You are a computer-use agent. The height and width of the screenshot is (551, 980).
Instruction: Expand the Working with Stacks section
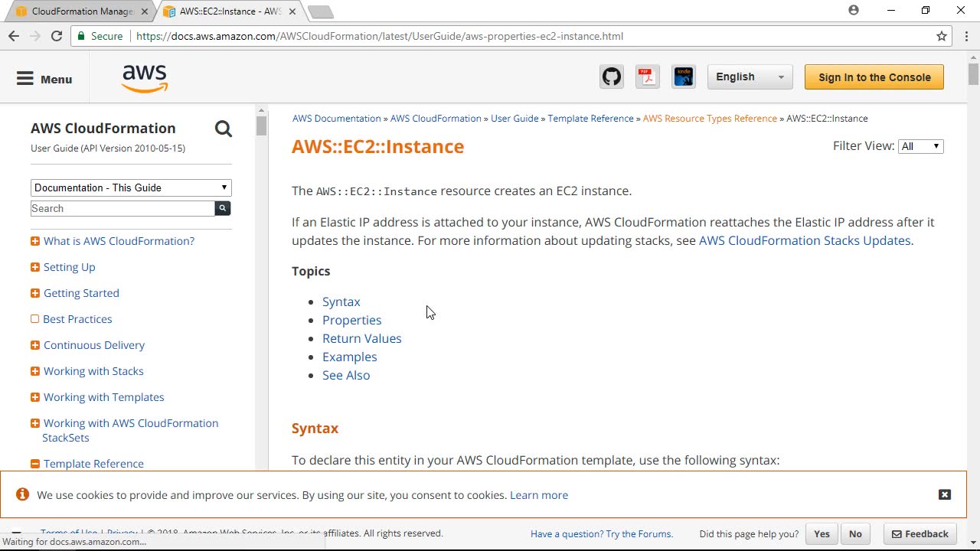35,371
